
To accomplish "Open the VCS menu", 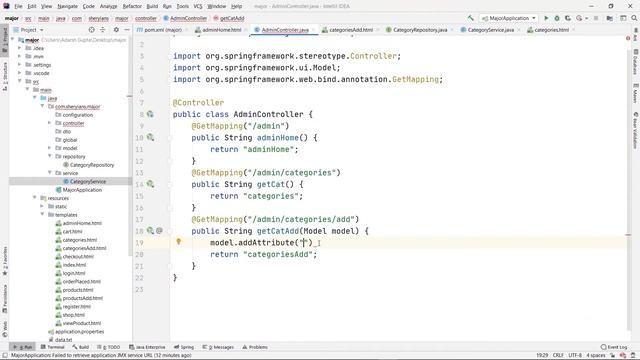I will (x=198, y=6).
